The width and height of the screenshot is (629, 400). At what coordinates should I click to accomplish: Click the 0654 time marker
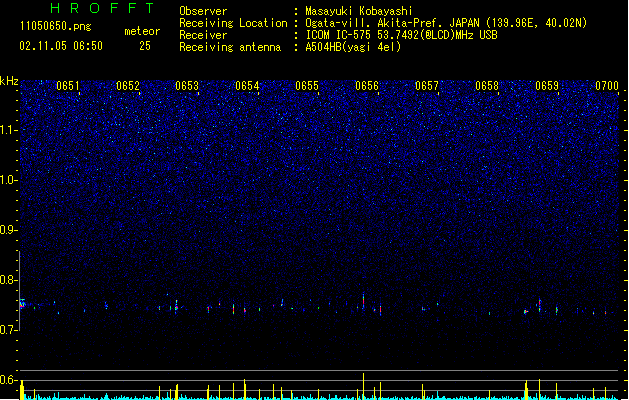[247, 86]
